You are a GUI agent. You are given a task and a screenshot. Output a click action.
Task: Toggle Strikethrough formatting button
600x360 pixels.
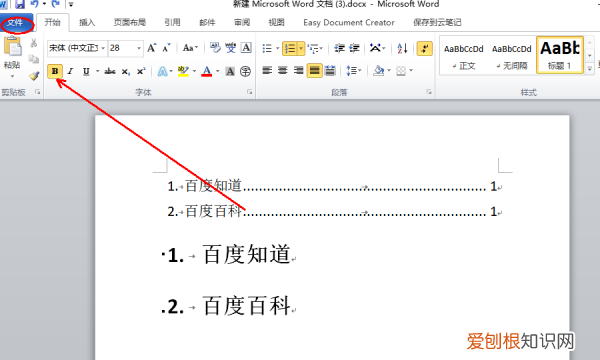click(110, 72)
